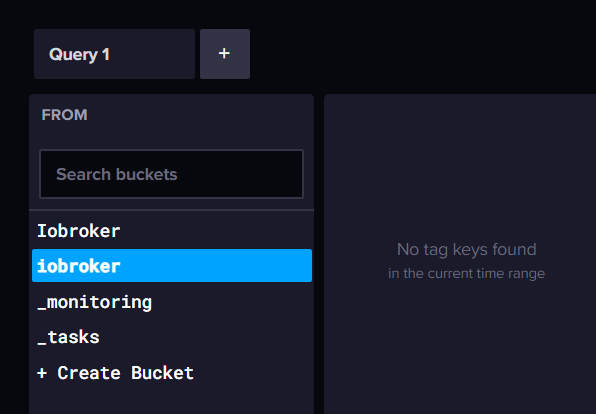Click the FROM panel heading

click(65, 115)
